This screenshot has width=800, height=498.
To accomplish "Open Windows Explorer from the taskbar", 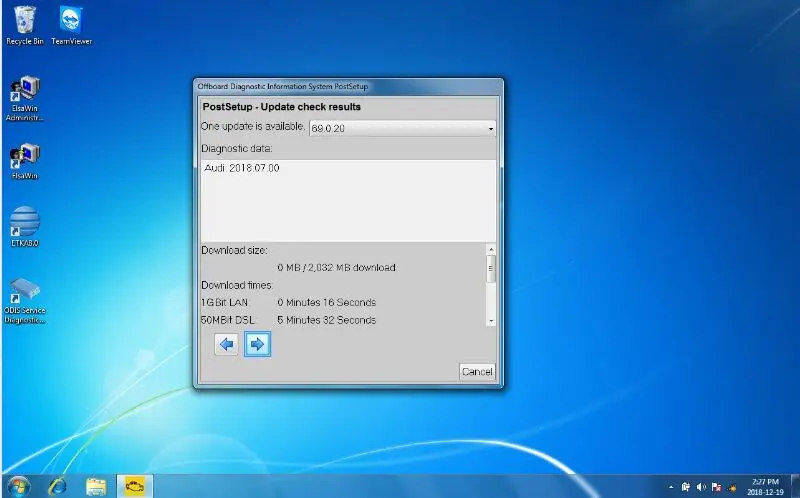I will point(96,487).
